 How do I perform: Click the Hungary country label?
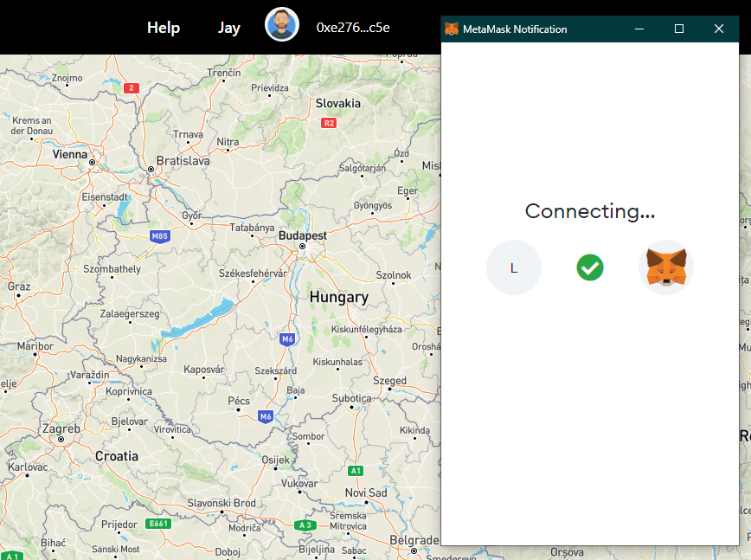point(339,297)
